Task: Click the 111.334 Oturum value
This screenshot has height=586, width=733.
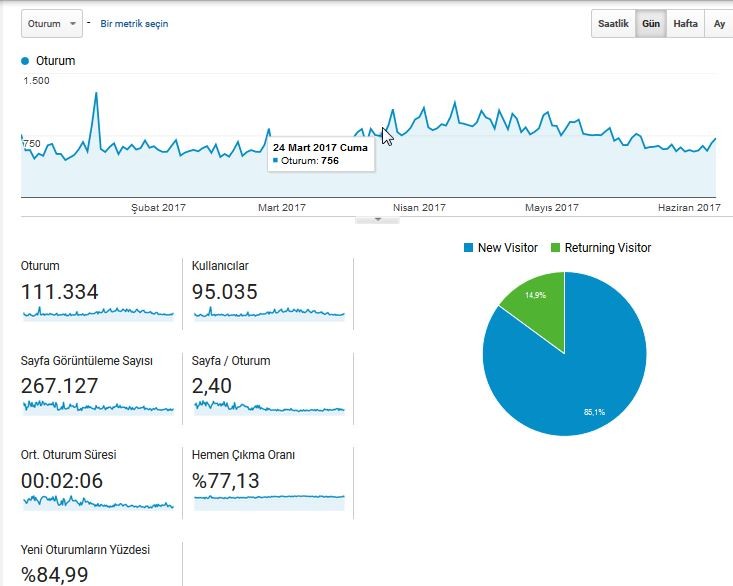Action: pos(60,292)
